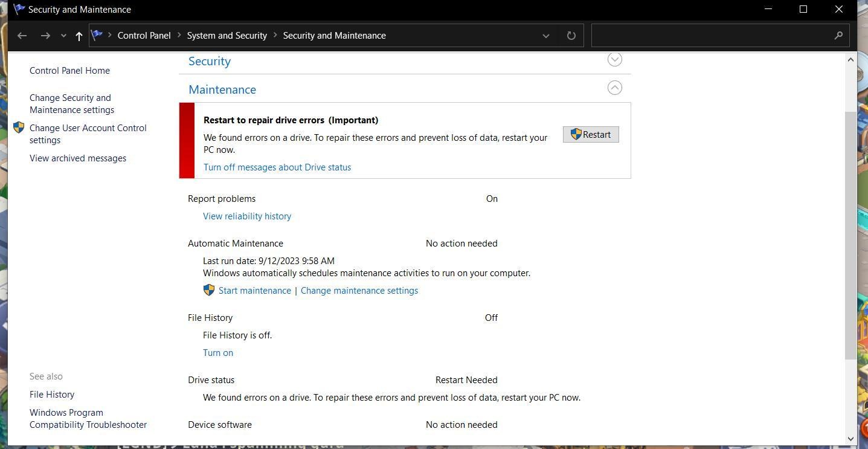Viewport: 868px width, 449px height.
Task: Click the flag icon in address bar
Action: [x=97, y=35]
